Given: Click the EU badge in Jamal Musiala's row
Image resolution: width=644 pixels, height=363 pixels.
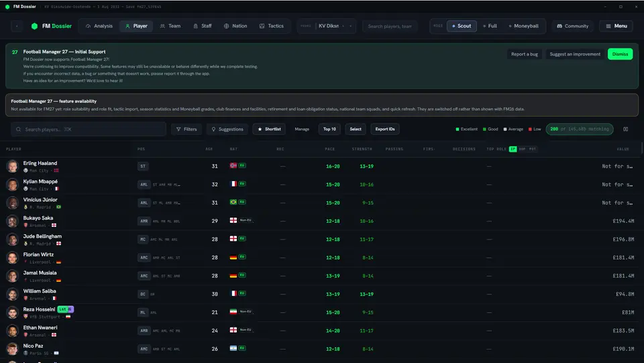Looking at the screenshot, I should click(242, 275).
